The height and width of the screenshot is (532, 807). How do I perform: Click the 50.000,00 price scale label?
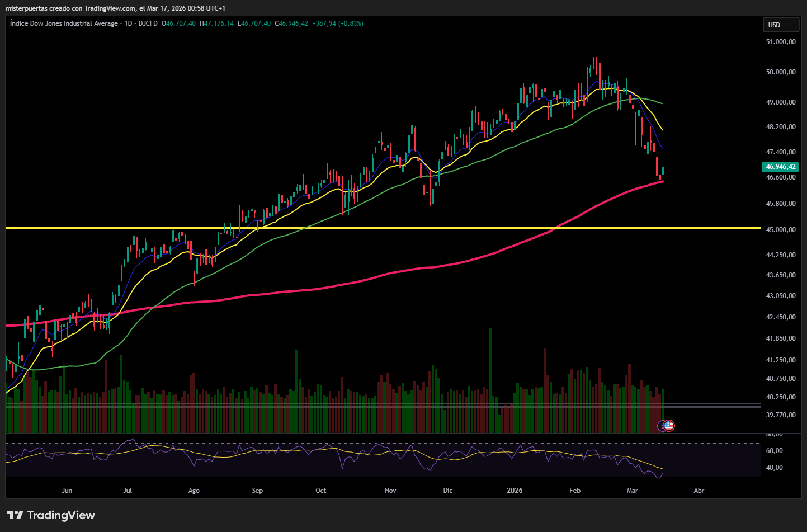[x=781, y=72]
